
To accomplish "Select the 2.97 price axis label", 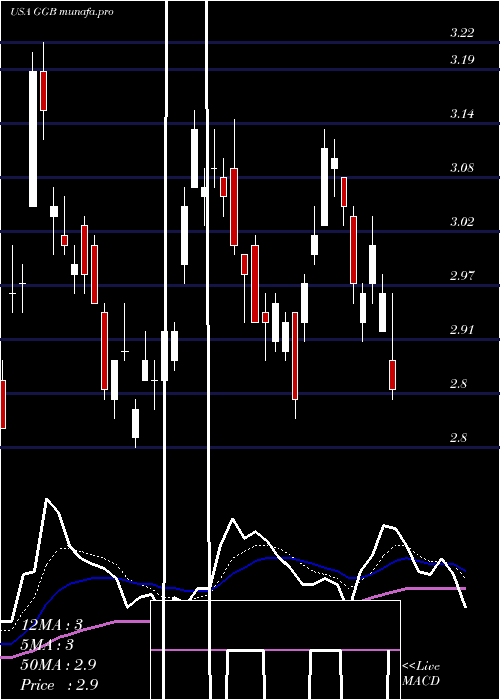I will [x=462, y=276].
